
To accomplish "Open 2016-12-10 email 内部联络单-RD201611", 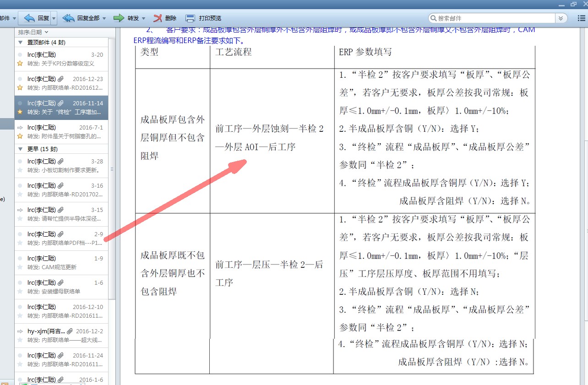I will [x=61, y=311].
